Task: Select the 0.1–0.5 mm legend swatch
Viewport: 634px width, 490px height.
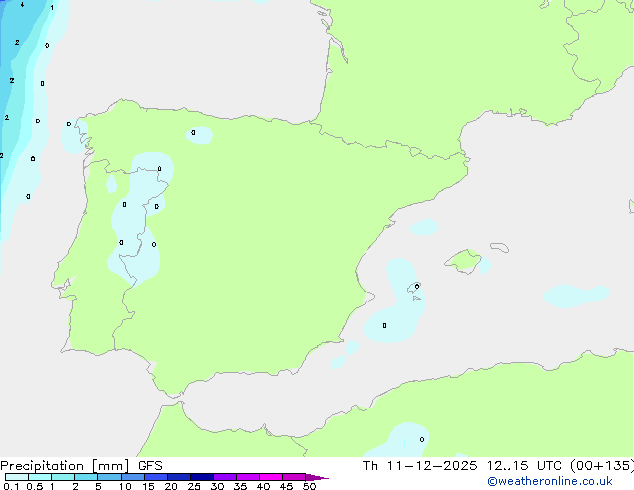Action: tap(17, 477)
